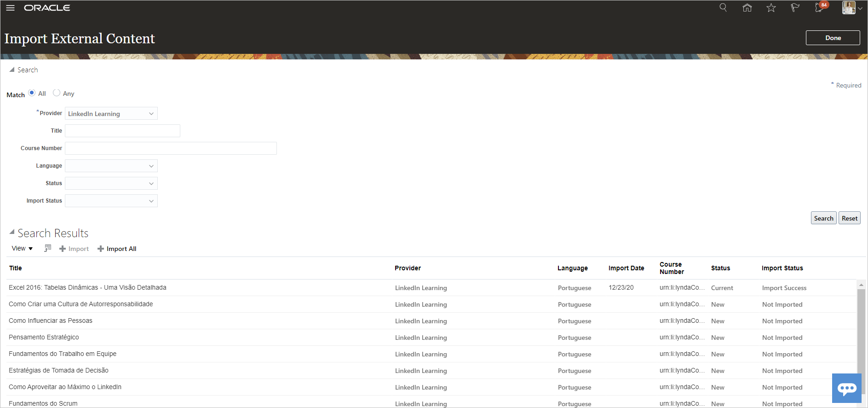This screenshot has height=408, width=868.
Task: Click course number in Como Influenciar as Pessoas row
Action: point(682,321)
